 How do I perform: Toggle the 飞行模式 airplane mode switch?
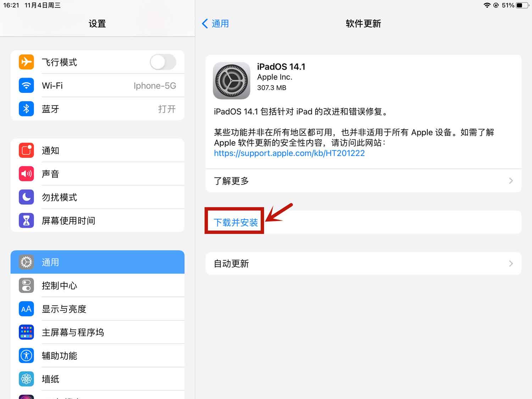tap(163, 62)
